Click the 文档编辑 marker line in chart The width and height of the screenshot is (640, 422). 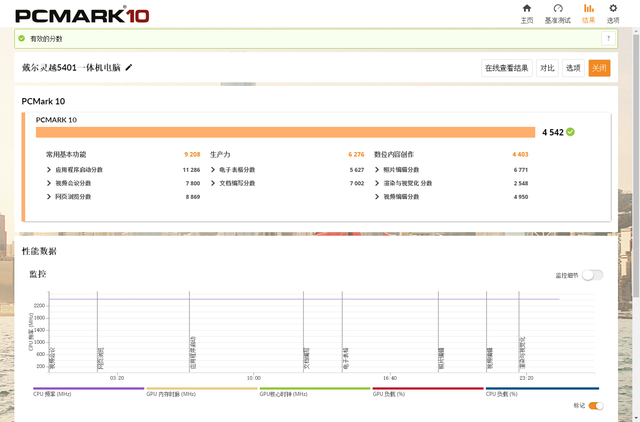pyautogui.click(x=304, y=330)
